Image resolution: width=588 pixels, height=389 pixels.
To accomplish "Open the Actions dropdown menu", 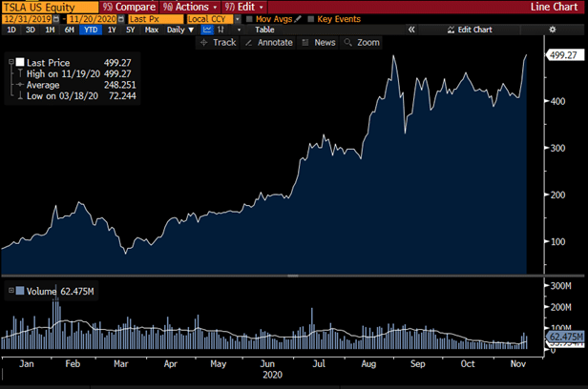I will tap(190, 7).
